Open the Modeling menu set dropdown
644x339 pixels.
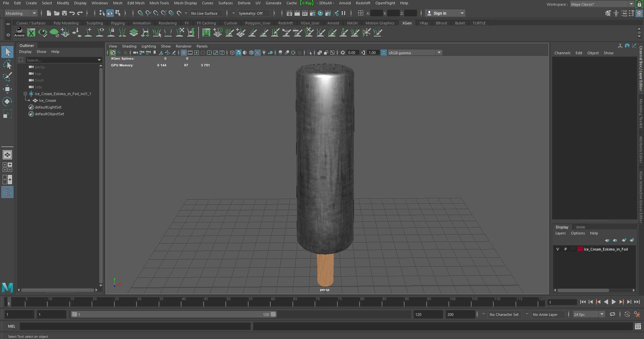[21, 13]
